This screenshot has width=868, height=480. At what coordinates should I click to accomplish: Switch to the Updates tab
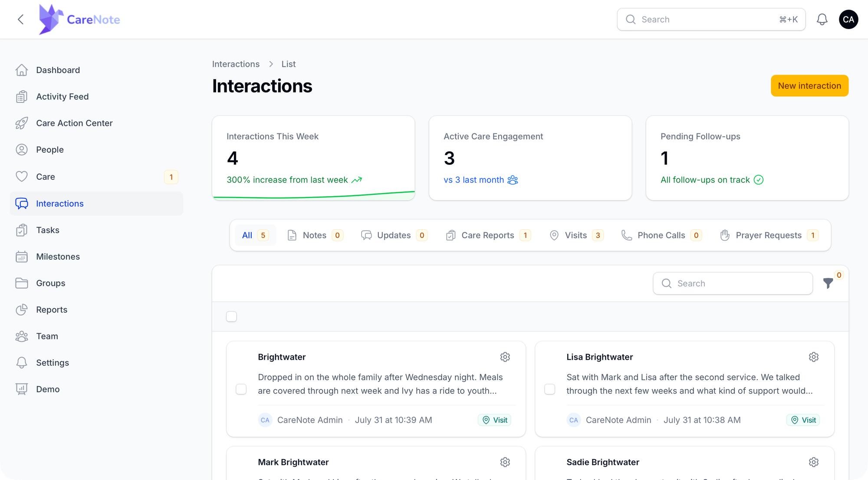click(x=395, y=235)
